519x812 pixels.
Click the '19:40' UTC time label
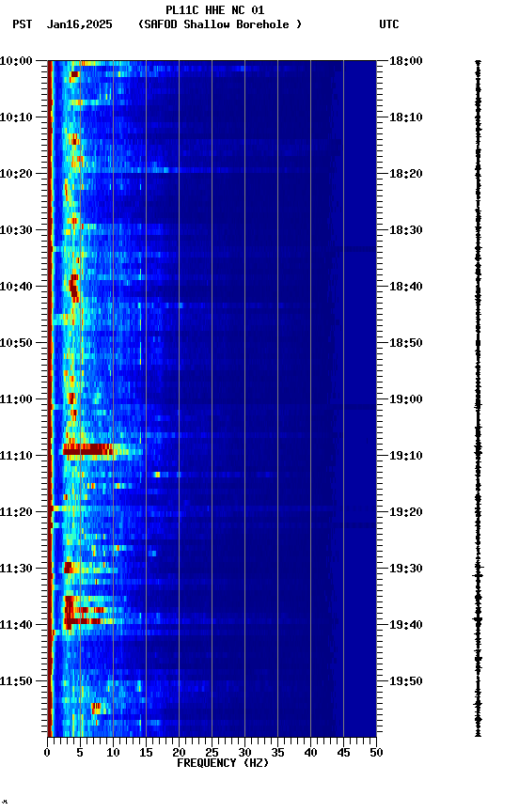click(406, 626)
